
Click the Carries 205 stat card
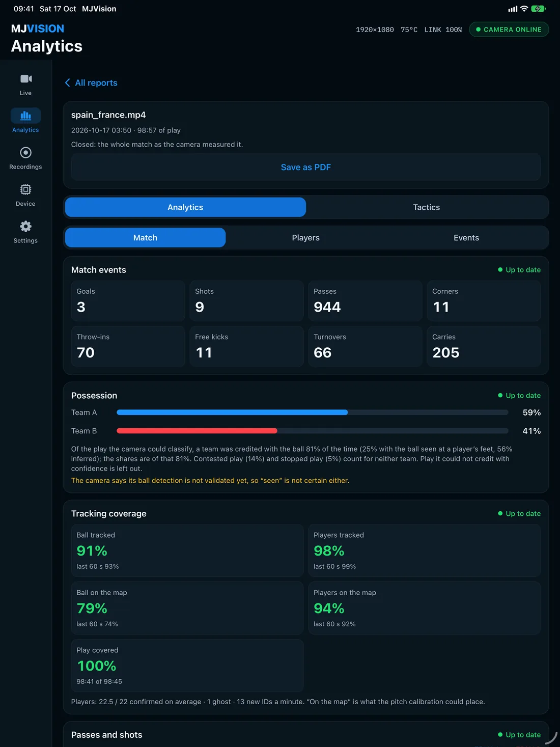484,347
